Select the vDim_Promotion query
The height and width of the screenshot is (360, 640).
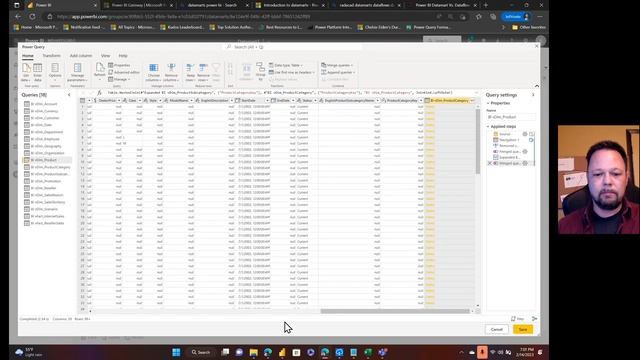pos(46,181)
